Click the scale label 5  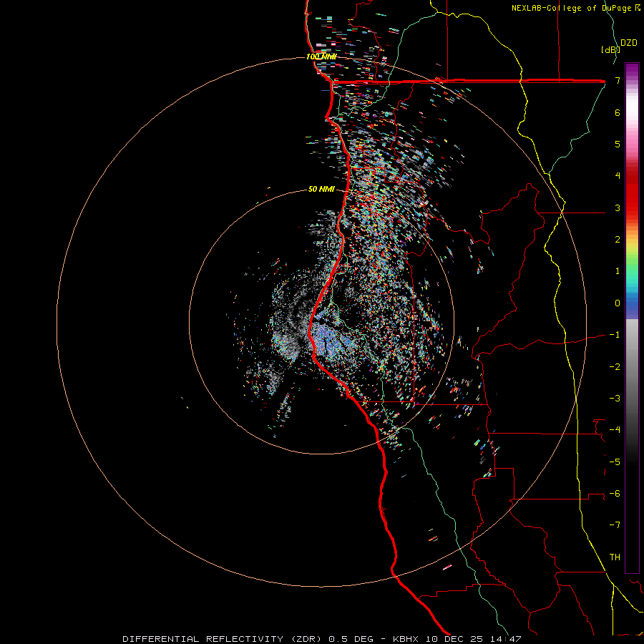618,144
